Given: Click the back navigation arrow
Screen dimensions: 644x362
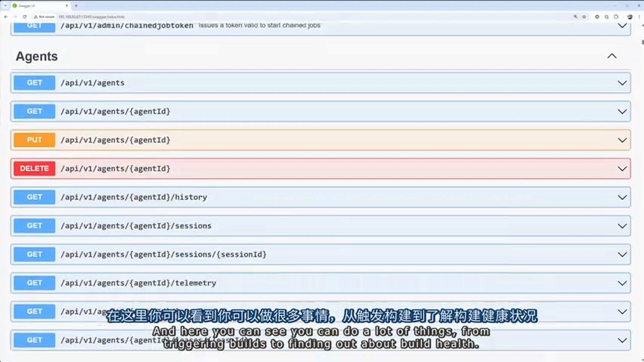Looking at the screenshot, I should click(6, 17).
